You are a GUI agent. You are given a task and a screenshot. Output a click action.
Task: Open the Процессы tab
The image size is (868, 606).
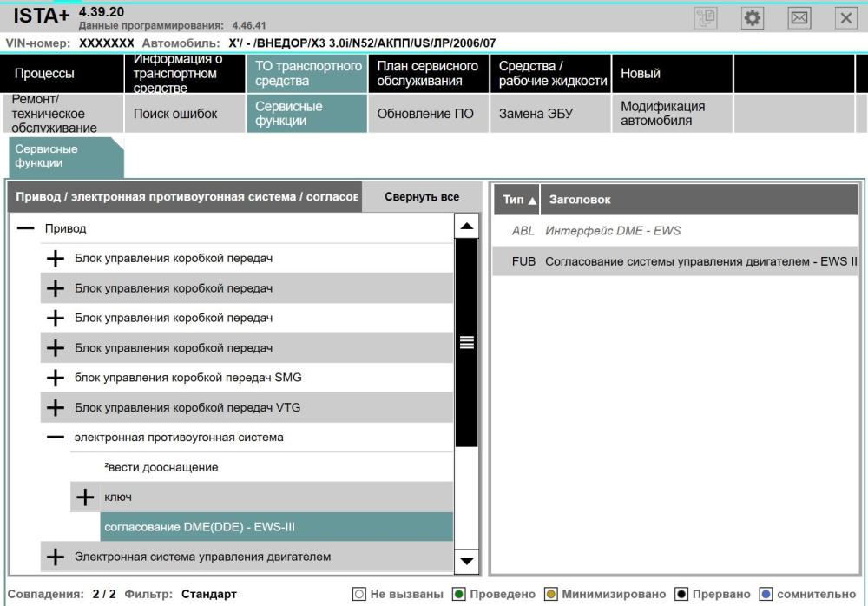(62, 73)
